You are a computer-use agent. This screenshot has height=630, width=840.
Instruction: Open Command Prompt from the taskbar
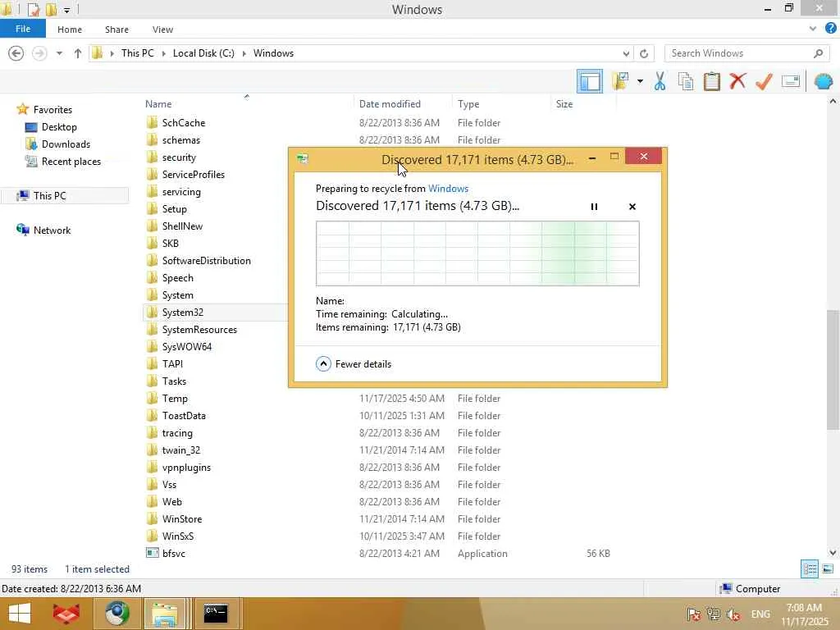(216, 614)
